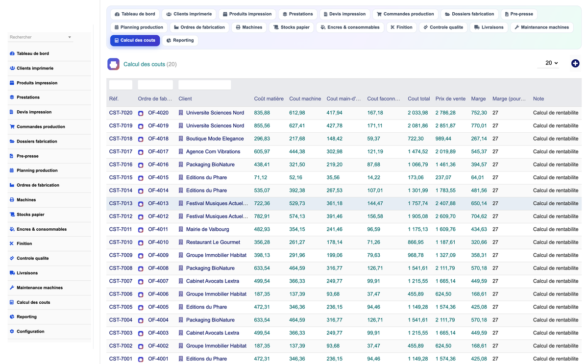Sort by Cout total column header
This screenshot has width=588, height=364.
(x=418, y=99)
